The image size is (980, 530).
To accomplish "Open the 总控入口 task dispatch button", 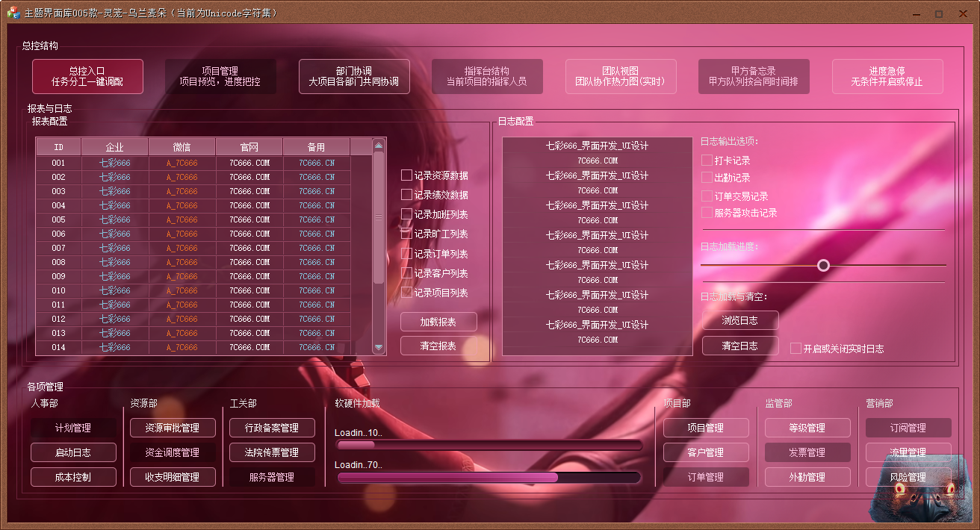I will pos(87,76).
